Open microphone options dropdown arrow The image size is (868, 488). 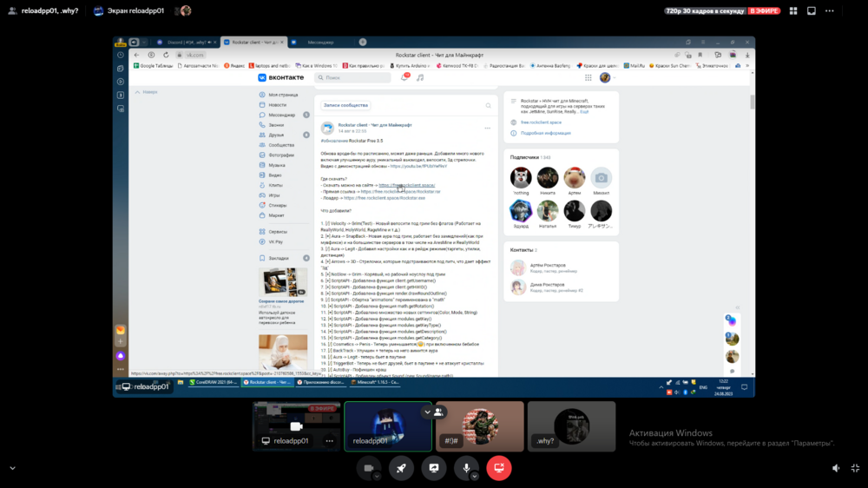(475, 477)
